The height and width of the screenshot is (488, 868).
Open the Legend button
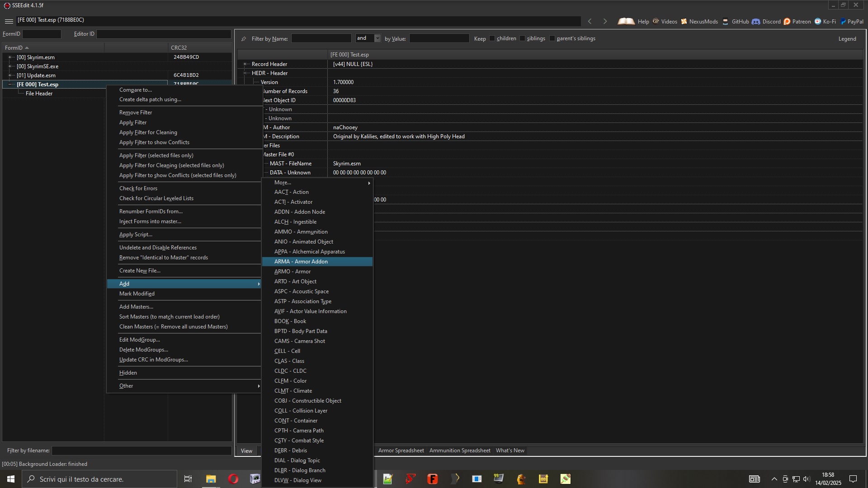(847, 39)
